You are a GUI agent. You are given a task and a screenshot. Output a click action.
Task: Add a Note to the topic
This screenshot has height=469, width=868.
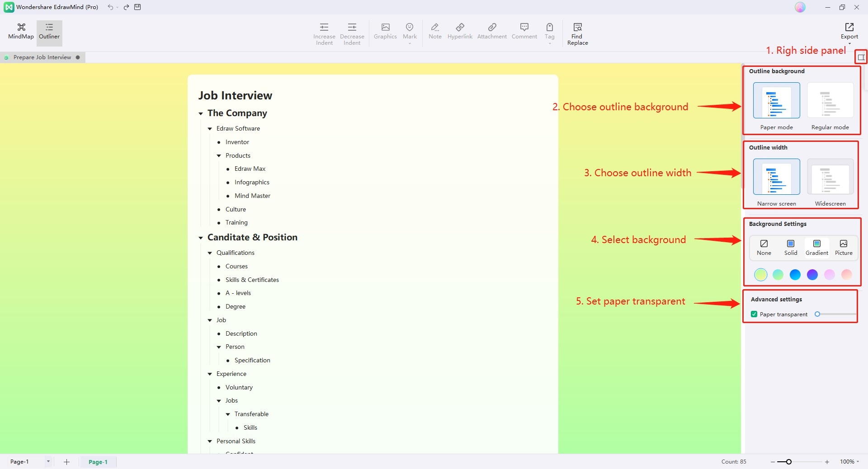tap(435, 32)
